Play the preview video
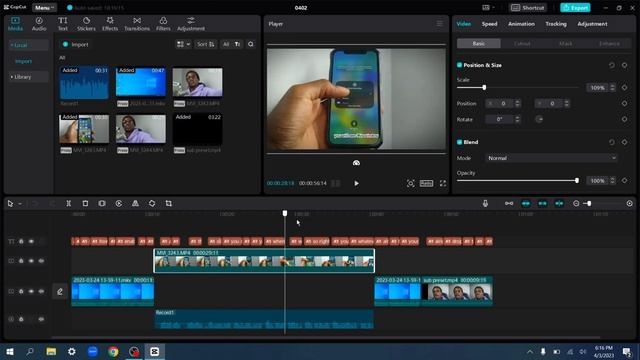The height and width of the screenshot is (360, 640). tap(356, 183)
